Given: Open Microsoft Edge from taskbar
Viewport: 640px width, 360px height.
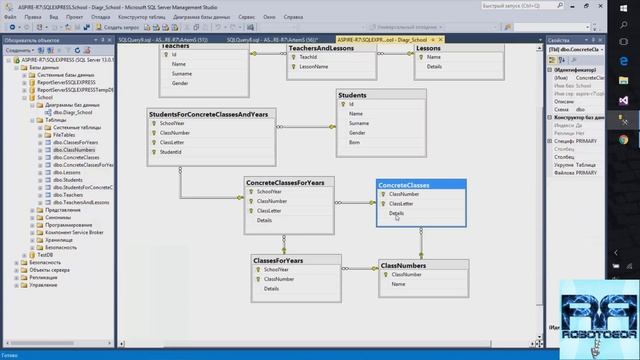Looking at the screenshot, I should (x=623, y=61).
